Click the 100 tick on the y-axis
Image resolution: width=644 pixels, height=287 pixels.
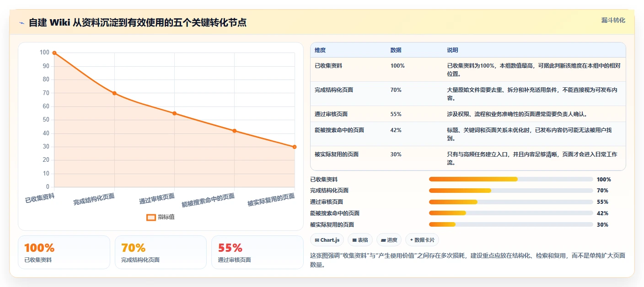[x=44, y=53]
